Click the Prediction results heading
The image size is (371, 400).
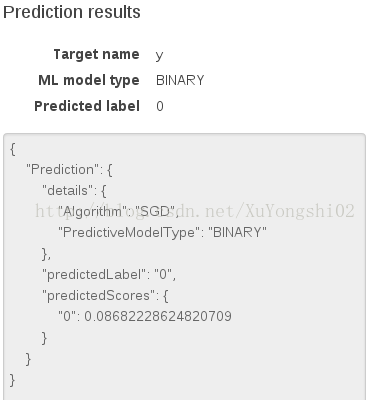tap(72, 12)
